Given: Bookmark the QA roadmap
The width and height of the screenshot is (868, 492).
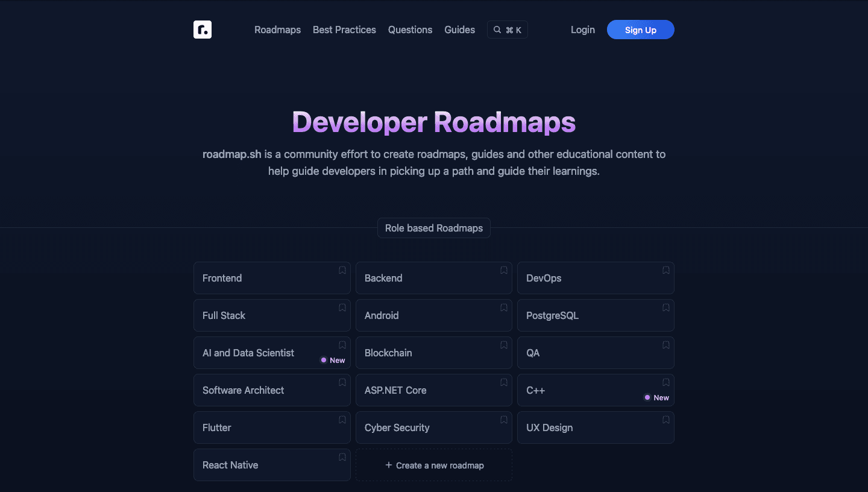Looking at the screenshot, I should tap(666, 345).
